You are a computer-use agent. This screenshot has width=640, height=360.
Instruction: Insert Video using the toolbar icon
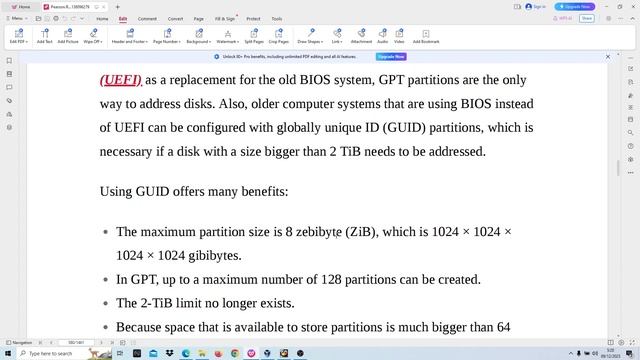399,36
